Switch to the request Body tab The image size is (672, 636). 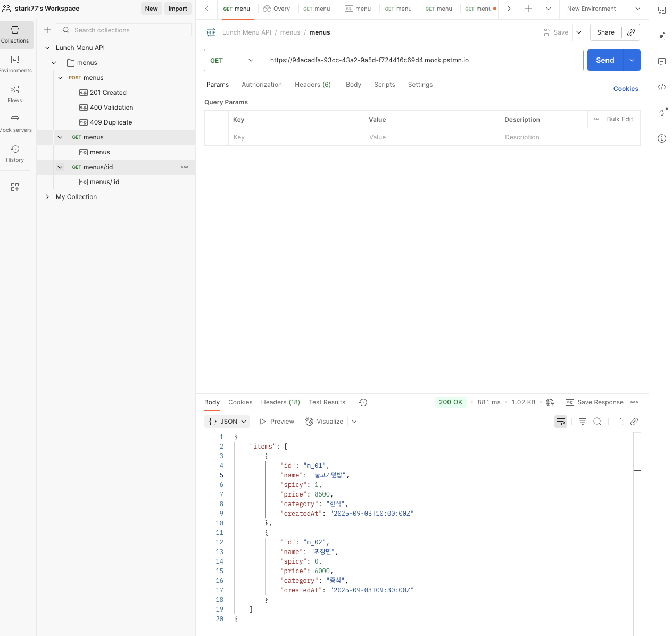point(353,85)
